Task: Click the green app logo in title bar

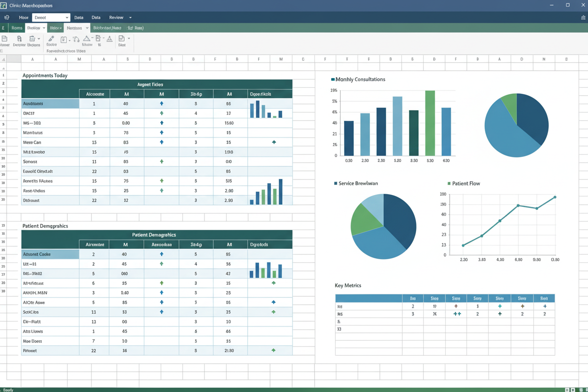Action: 4,5
